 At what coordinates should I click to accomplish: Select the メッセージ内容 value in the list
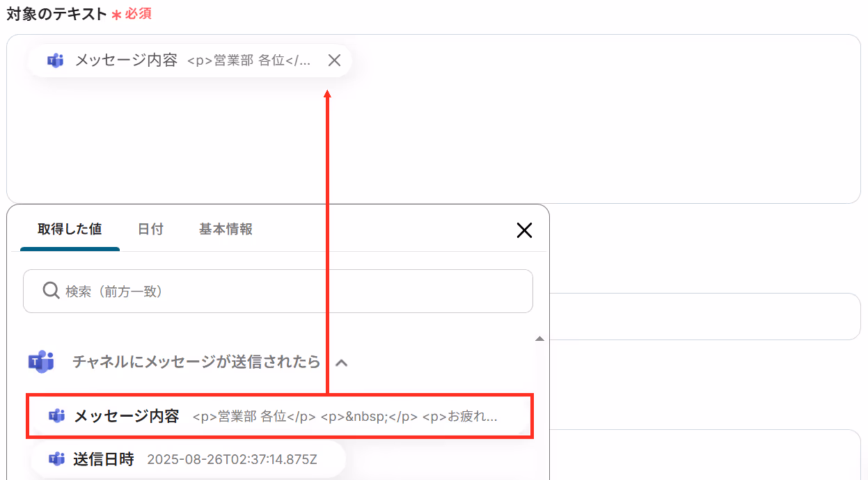[x=280, y=416]
